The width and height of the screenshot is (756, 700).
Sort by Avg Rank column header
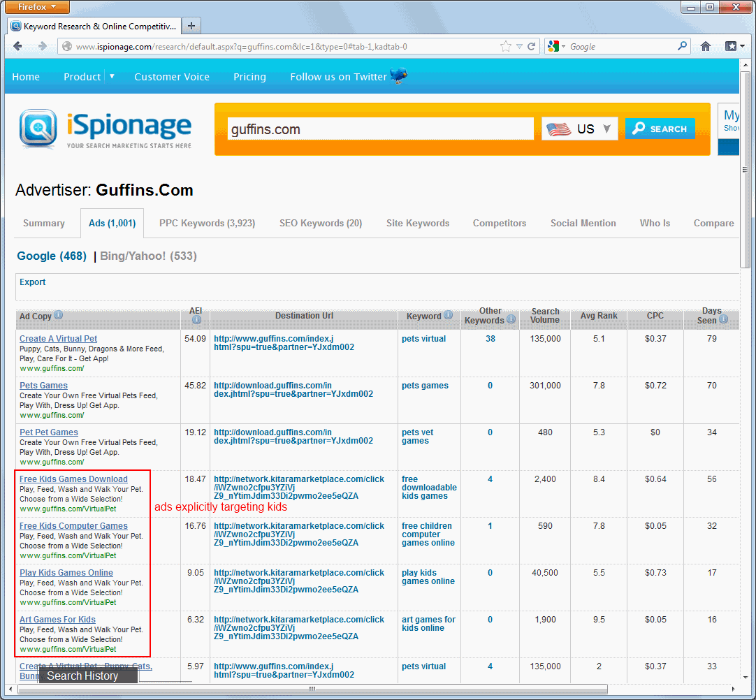point(598,315)
